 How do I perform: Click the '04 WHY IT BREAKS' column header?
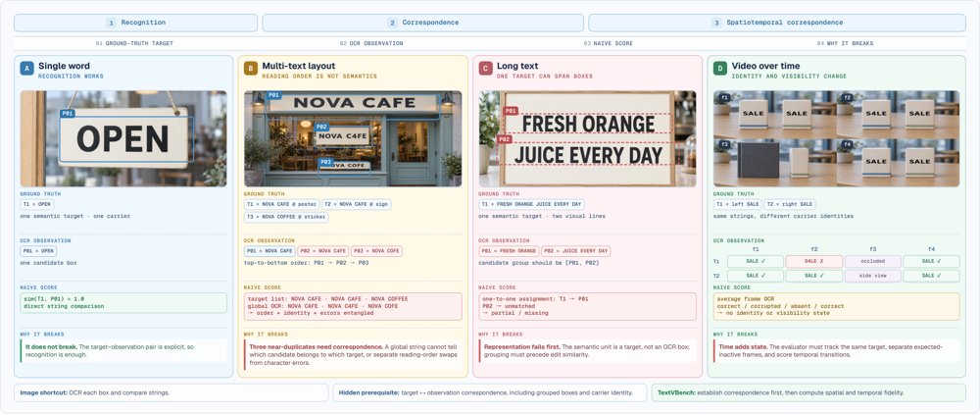click(845, 44)
